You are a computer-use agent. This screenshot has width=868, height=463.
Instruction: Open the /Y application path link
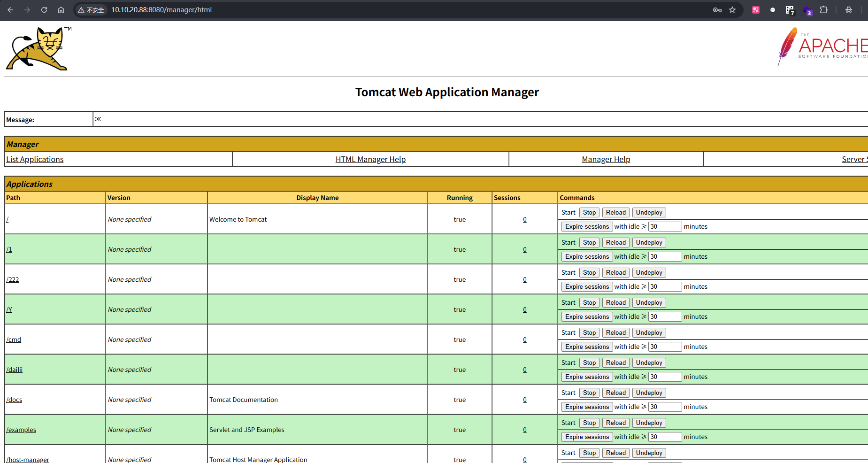[9, 309]
